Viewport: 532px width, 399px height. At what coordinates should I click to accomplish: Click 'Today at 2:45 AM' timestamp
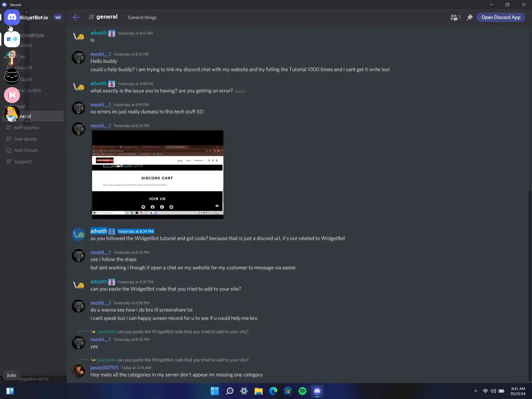coord(136,368)
